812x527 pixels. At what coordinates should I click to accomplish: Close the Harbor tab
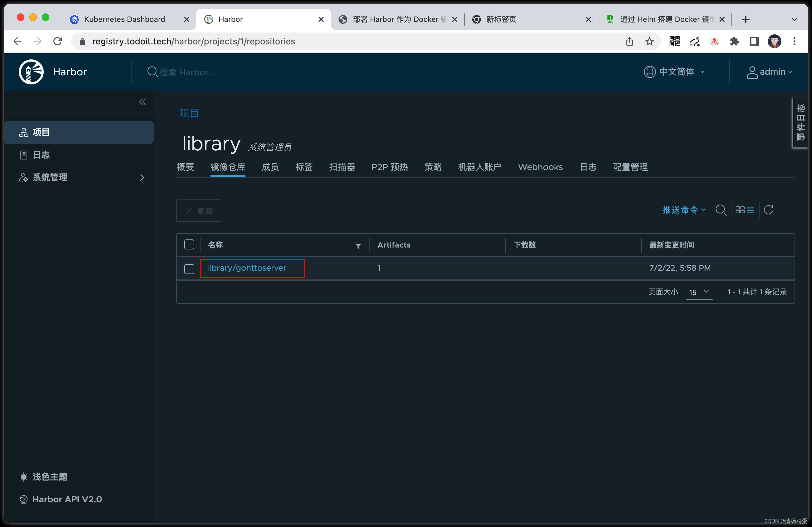(x=321, y=19)
